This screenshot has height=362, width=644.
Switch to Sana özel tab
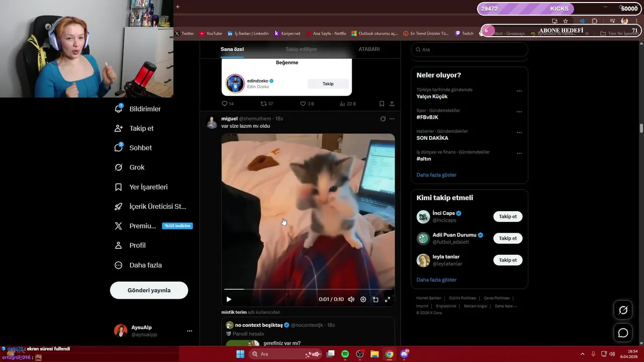pos(232,49)
